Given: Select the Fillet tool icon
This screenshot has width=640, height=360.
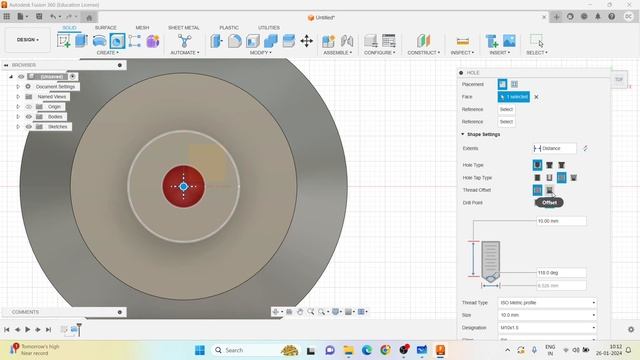Looking at the screenshot, I should tap(234, 41).
